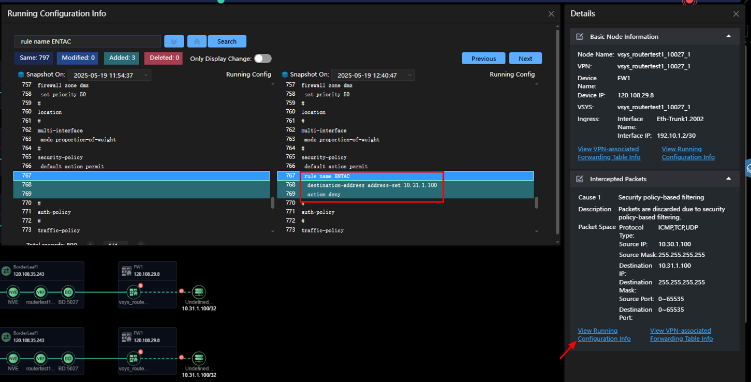
Task: Select the upper FW1 vsys firewall node icon
Action: [x=134, y=291]
